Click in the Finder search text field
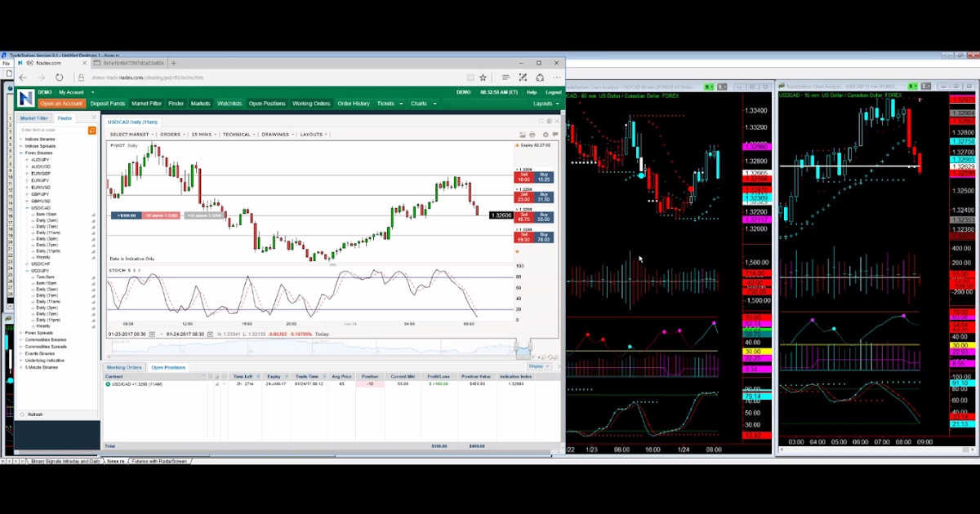 tap(52, 130)
